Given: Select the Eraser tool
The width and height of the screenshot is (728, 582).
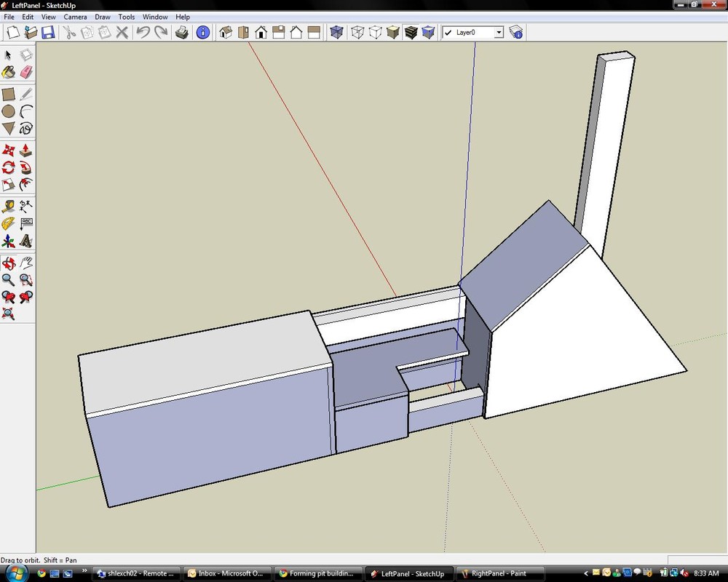Looking at the screenshot, I should tap(26, 72).
